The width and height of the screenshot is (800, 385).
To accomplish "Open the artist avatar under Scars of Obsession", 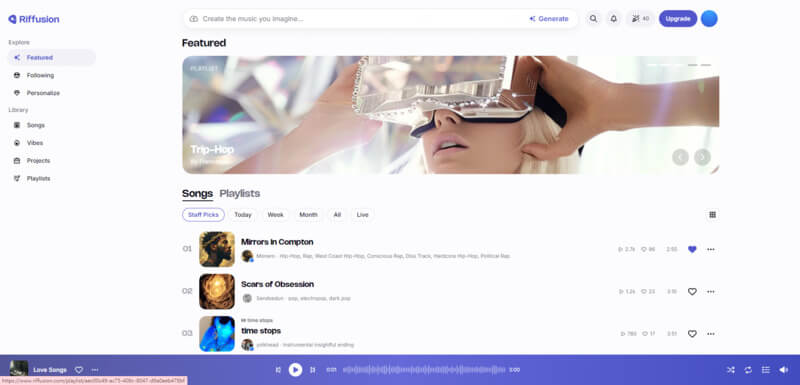I will 247,298.
